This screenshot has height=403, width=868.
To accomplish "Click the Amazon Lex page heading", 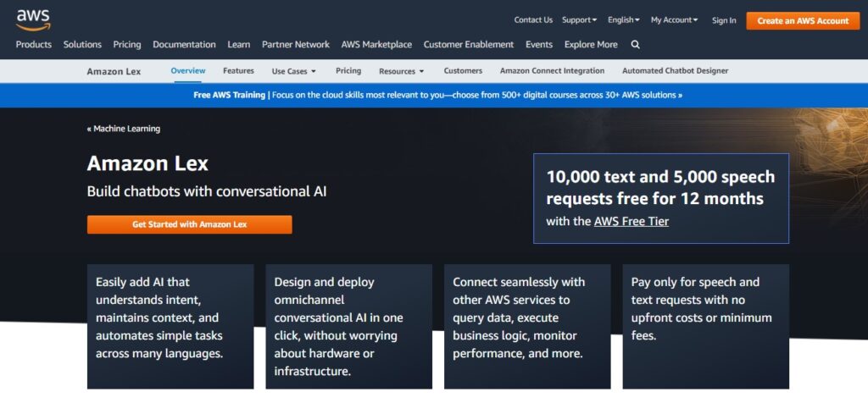I will [147, 163].
